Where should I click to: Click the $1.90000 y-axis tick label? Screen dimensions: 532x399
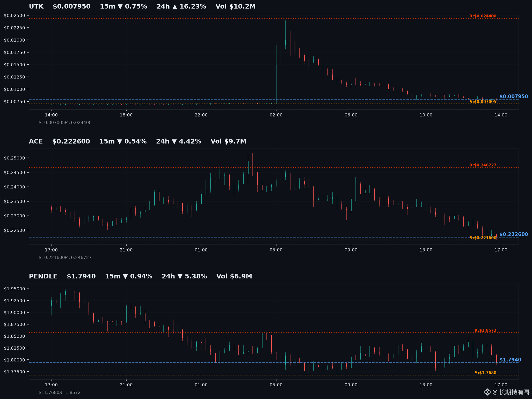pyautogui.click(x=14, y=313)
